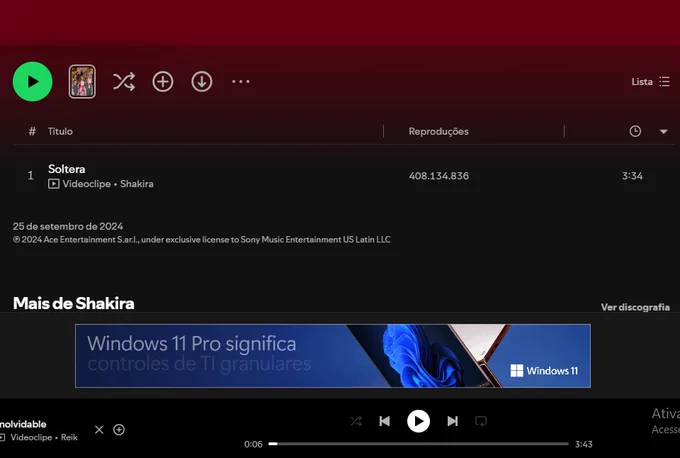Click play count 408.134.836
The height and width of the screenshot is (458, 680).
[x=438, y=176]
